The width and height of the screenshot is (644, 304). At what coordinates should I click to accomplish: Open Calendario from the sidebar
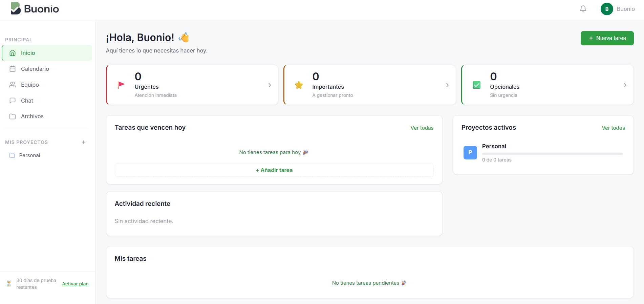(x=47, y=69)
